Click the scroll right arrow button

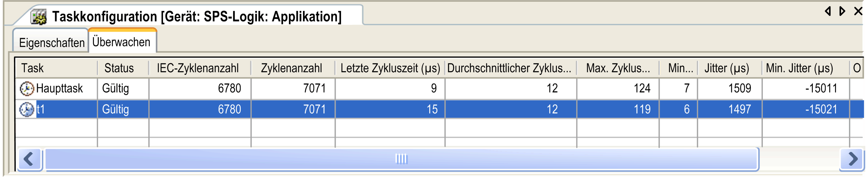pyautogui.click(x=852, y=159)
